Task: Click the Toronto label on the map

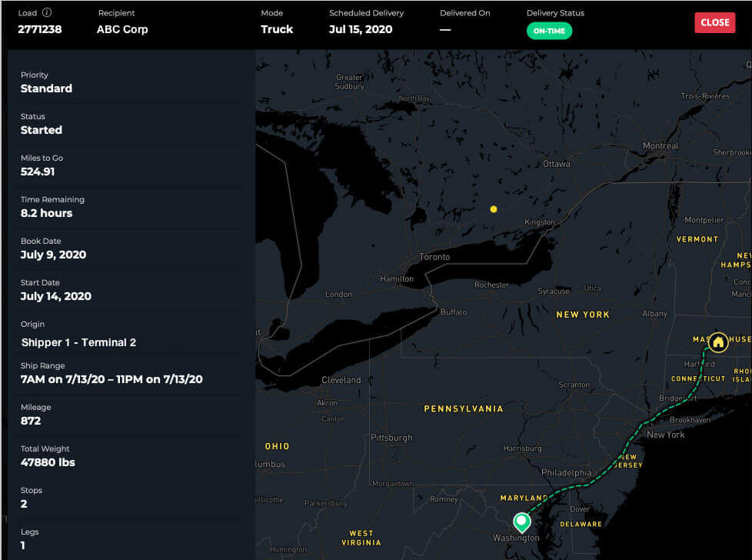Action: (x=434, y=257)
